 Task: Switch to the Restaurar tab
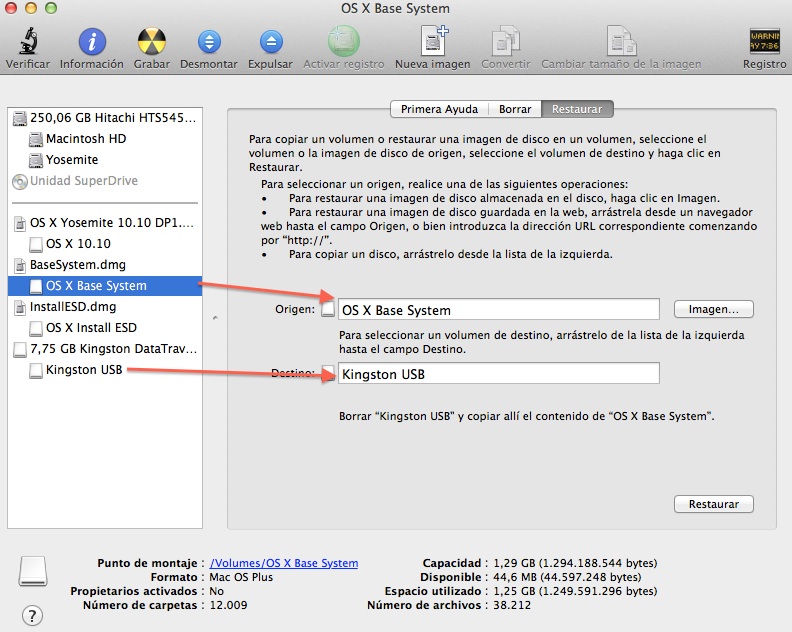click(x=577, y=109)
